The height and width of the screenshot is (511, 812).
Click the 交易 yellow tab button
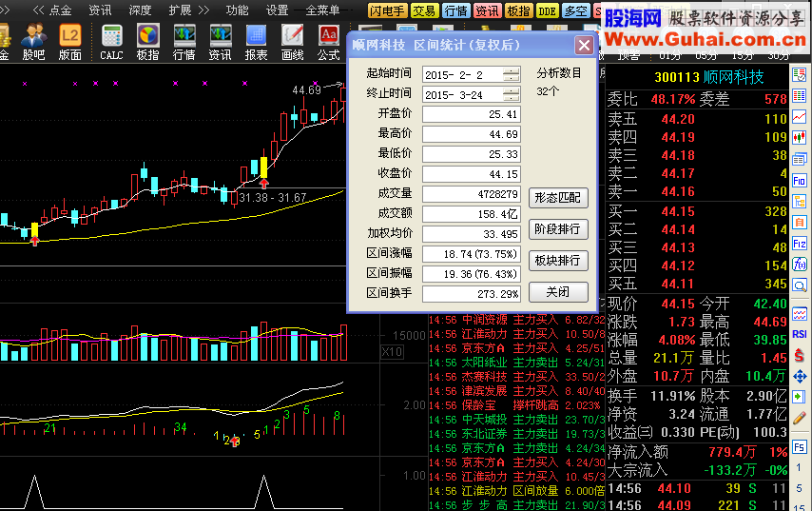click(x=424, y=10)
